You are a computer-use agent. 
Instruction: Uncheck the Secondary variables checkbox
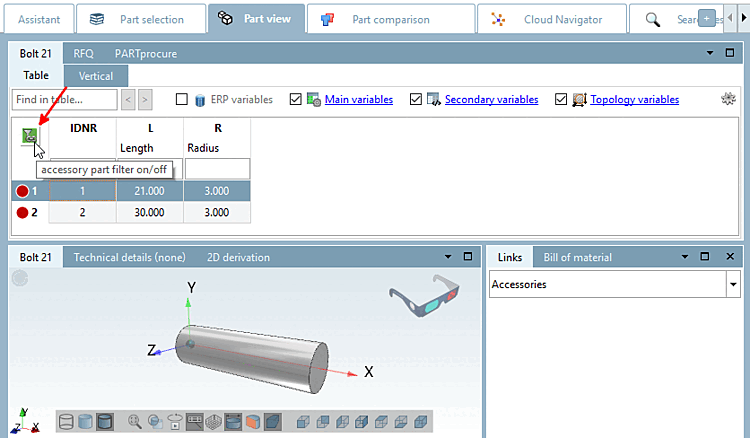(416, 99)
